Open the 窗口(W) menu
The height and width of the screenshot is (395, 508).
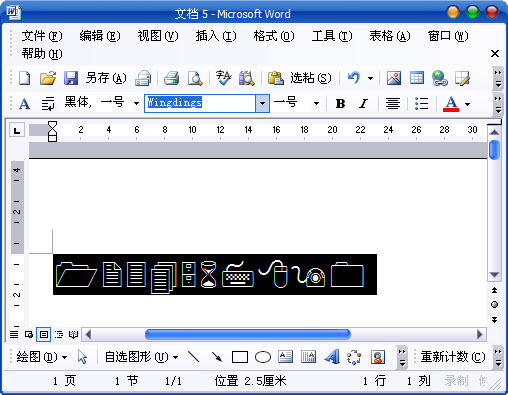[448, 36]
